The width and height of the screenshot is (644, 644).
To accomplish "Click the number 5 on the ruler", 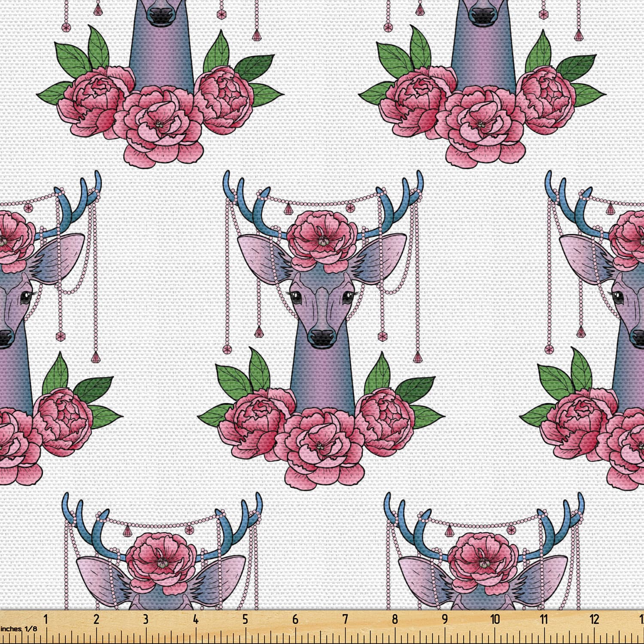I will point(246,619).
